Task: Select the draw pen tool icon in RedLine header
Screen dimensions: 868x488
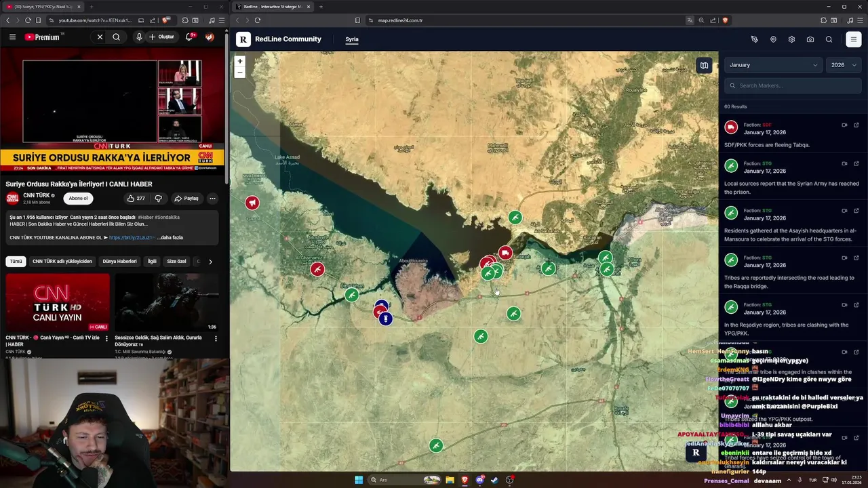Action: (754, 39)
